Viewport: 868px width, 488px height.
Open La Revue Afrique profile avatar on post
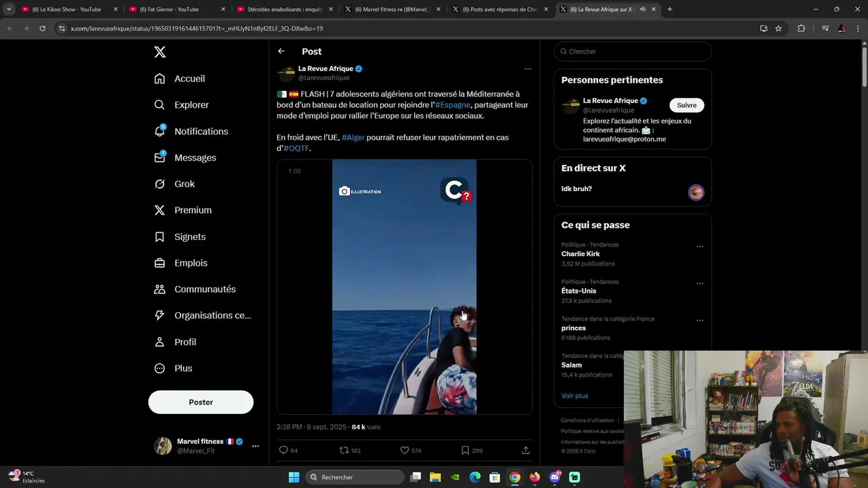point(286,73)
